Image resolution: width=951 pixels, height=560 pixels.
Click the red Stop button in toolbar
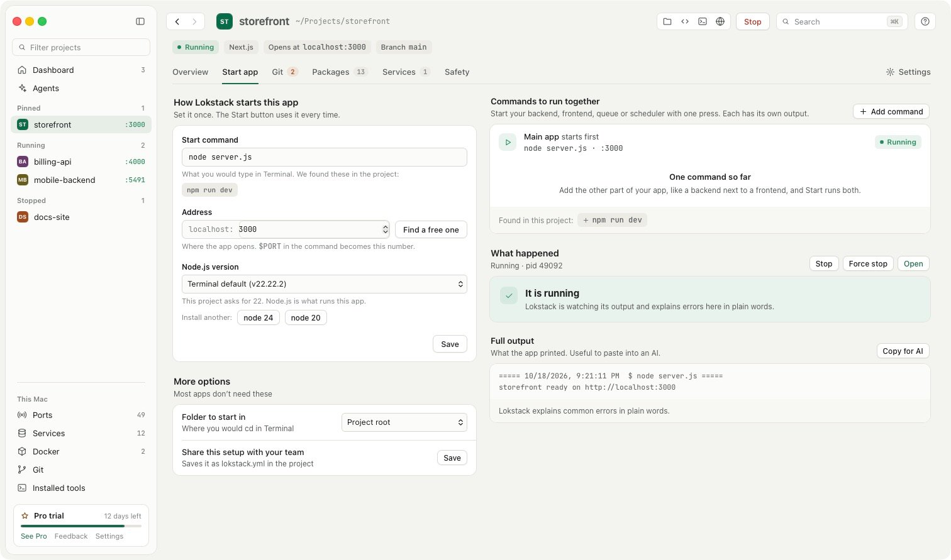(752, 21)
